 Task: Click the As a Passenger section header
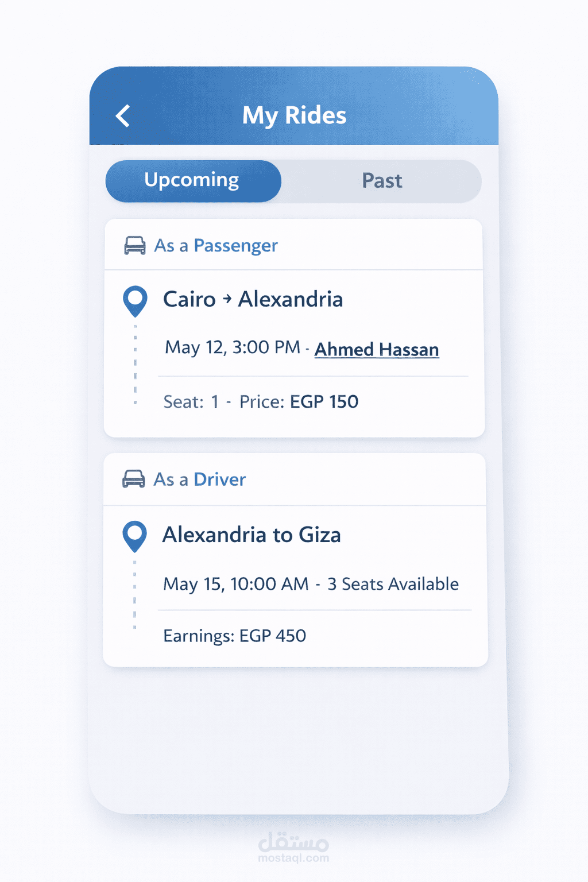click(x=216, y=246)
